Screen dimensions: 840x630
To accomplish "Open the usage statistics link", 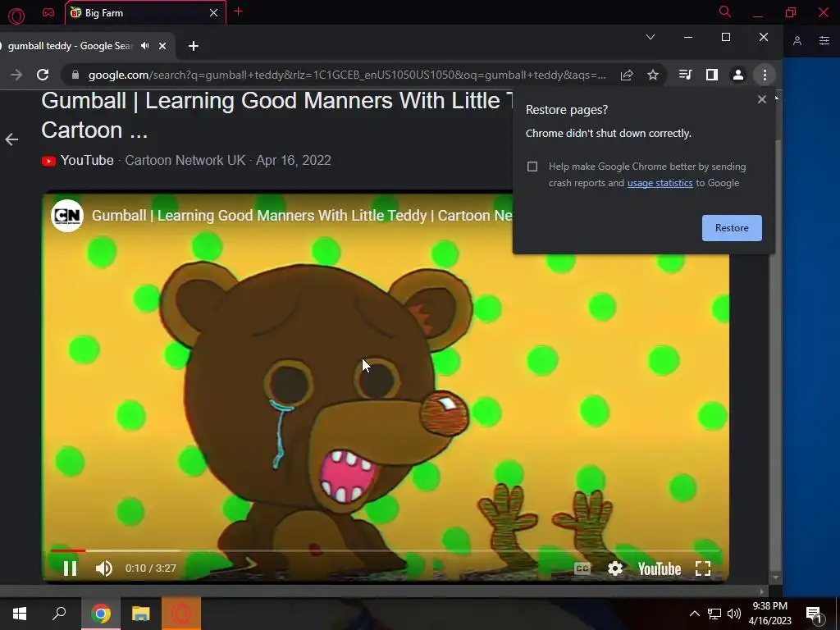I will (x=660, y=183).
